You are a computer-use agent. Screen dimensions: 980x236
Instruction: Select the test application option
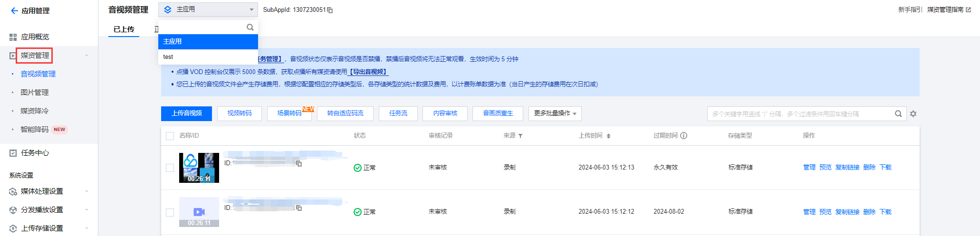click(x=208, y=57)
